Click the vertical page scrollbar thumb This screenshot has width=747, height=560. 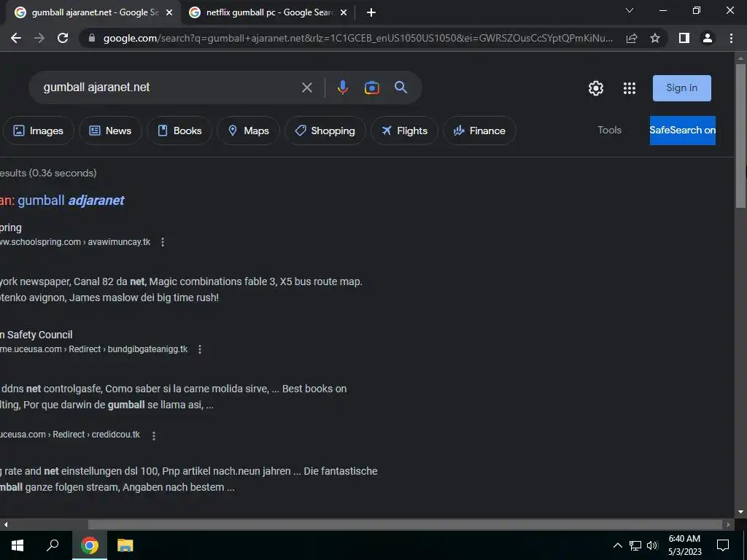740,136
